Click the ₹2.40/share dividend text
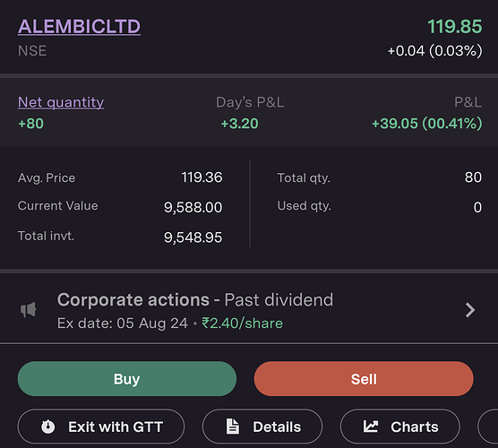Image resolution: width=498 pixels, height=448 pixels. [243, 323]
